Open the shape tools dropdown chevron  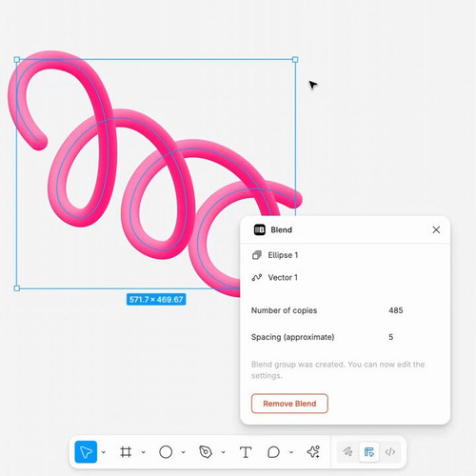pyautogui.click(x=184, y=452)
